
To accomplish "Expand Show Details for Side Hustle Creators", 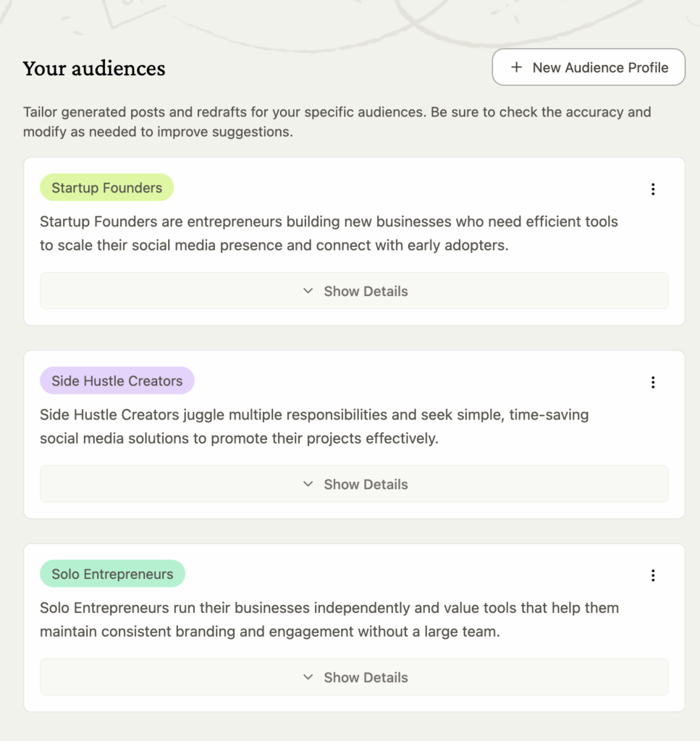I will [x=354, y=484].
